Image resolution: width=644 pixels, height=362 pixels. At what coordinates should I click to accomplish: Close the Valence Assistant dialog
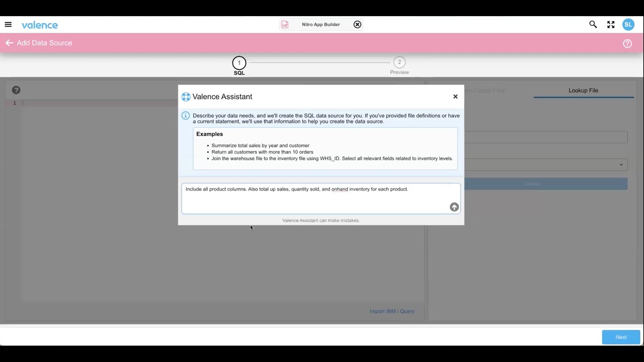click(455, 97)
